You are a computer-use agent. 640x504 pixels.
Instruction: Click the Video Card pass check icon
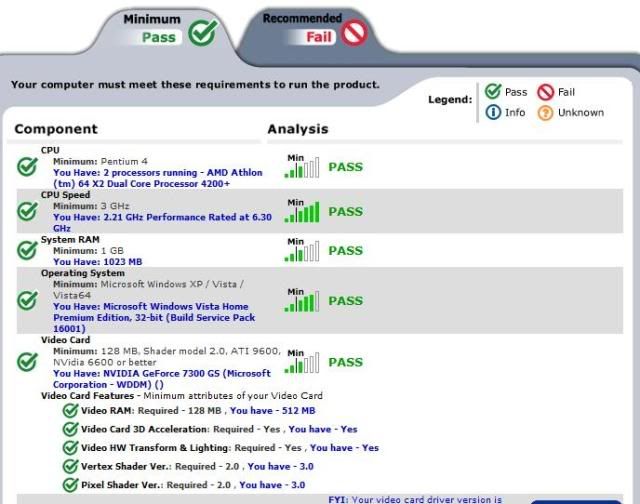[27, 361]
